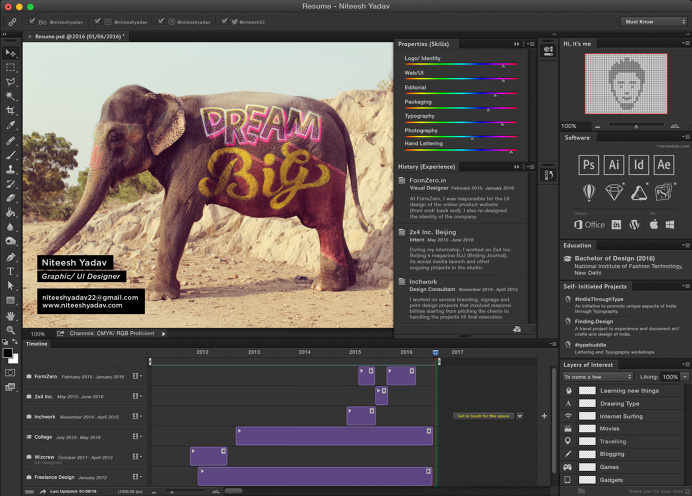This screenshot has height=496, width=692.
Task: Click the InDesign software icon
Action: point(639,164)
